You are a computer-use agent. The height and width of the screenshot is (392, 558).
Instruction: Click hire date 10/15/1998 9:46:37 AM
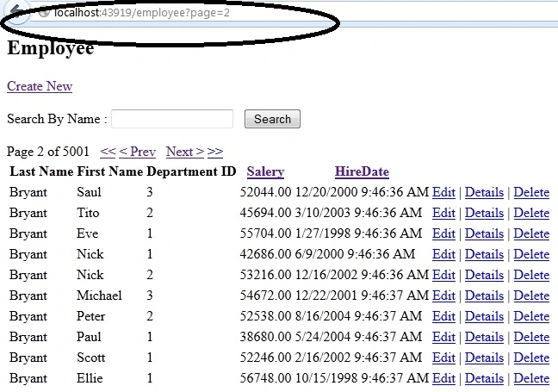pos(362,378)
